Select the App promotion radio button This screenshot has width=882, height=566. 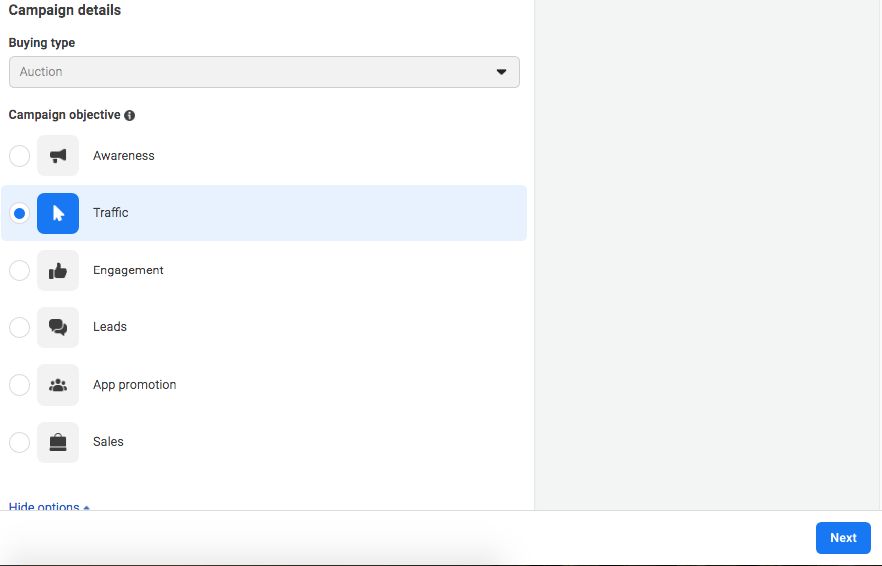point(19,385)
